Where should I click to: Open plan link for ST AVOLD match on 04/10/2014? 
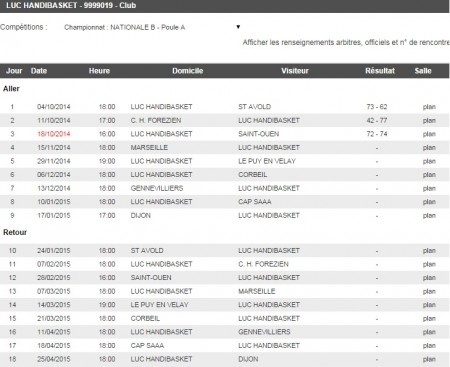(429, 107)
